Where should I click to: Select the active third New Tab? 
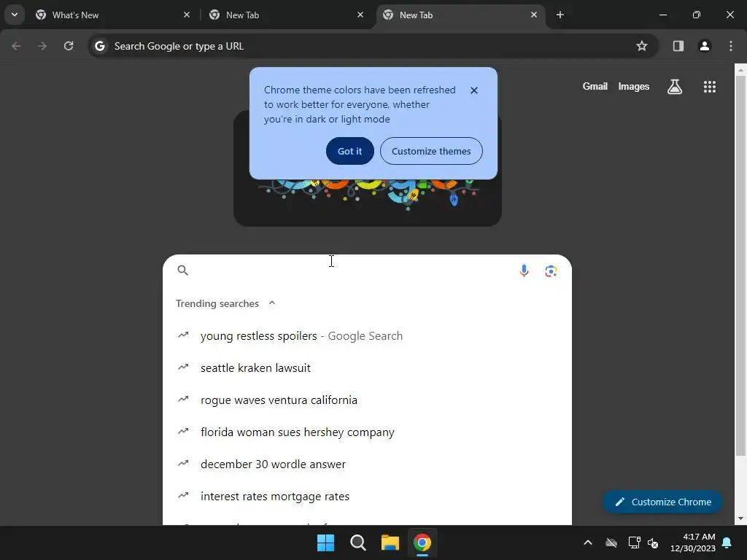[x=461, y=15]
